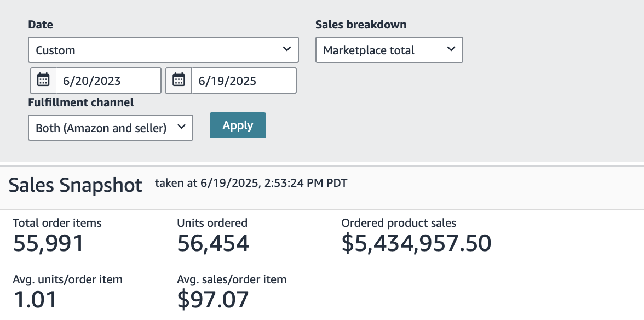Click the Date field label
This screenshot has height=320, width=644.
(41, 25)
